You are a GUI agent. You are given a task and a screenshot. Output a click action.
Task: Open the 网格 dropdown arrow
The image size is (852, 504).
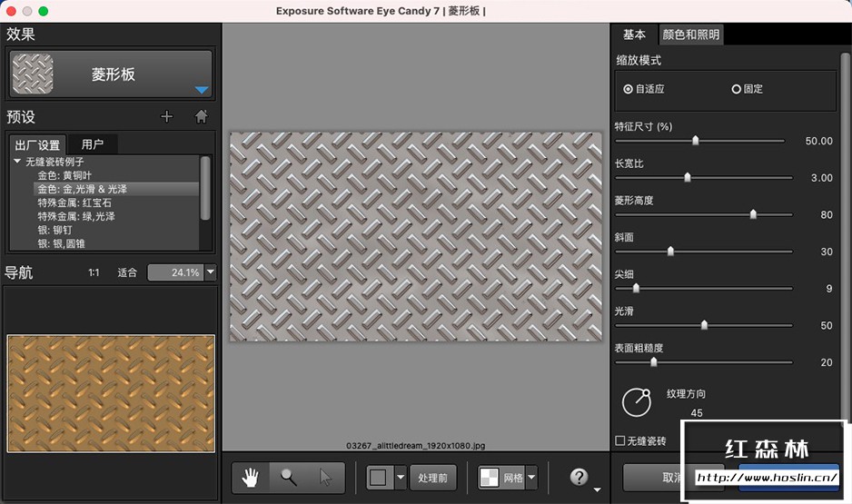(532, 478)
